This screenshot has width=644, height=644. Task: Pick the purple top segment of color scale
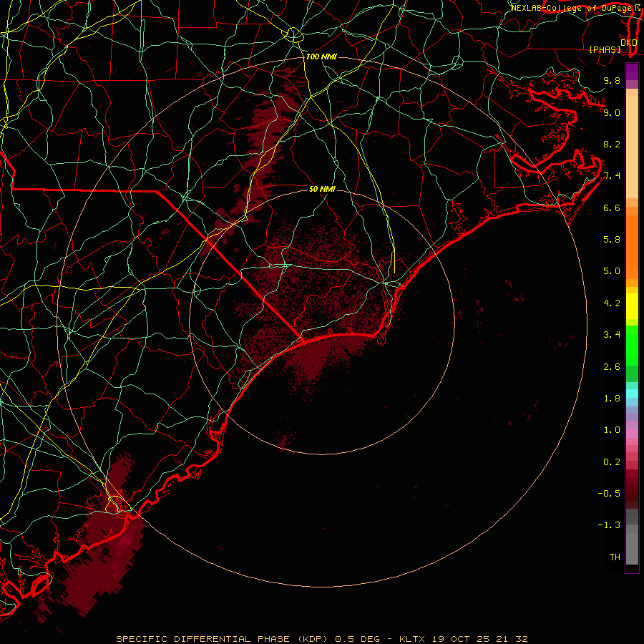632,72
